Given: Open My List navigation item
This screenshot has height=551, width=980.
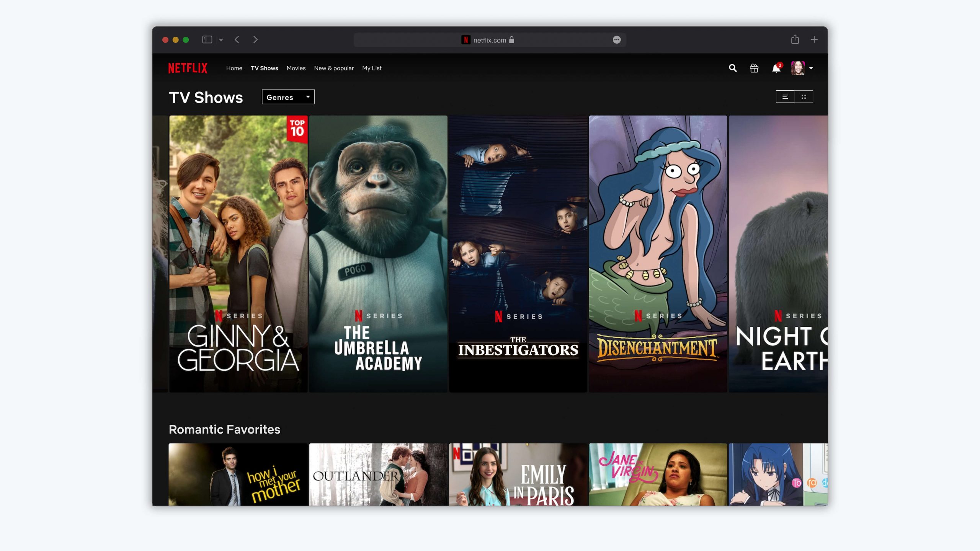Looking at the screenshot, I should click(372, 68).
